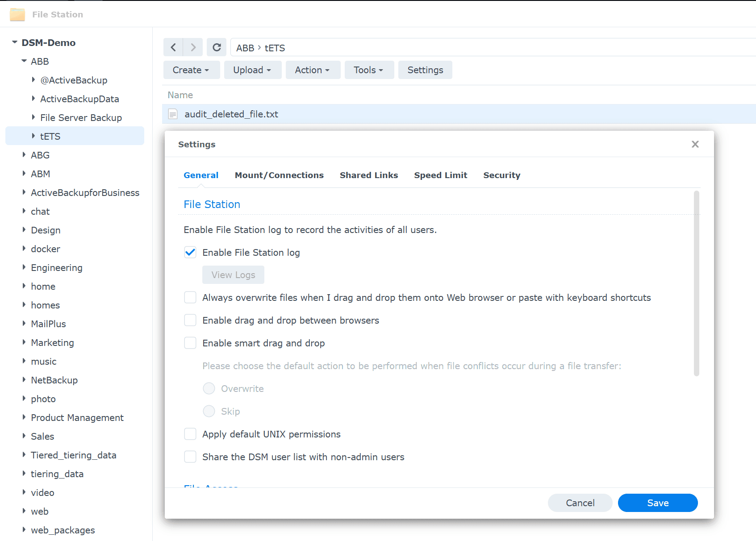Select the General tab
The image size is (756, 541).
point(201,175)
